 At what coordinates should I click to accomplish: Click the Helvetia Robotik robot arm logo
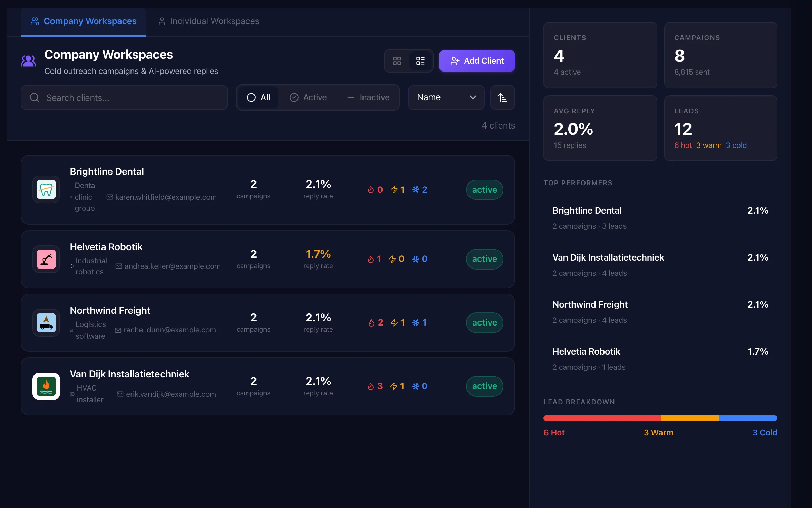point(46,259)
